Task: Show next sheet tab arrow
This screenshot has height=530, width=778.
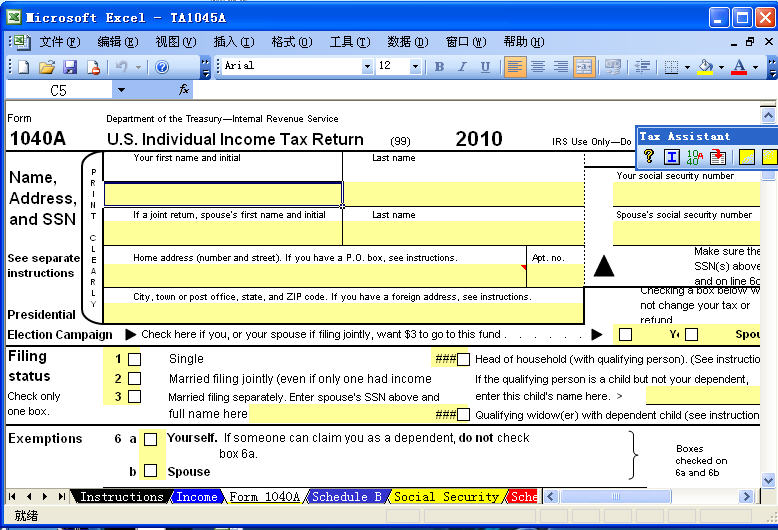Action: (45, 496)
